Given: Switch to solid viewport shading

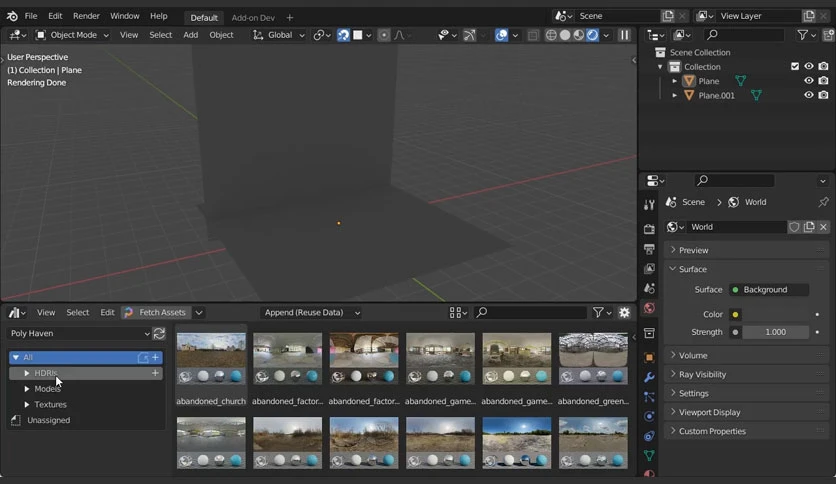Looking at the screenshot, I should point(565,35).
